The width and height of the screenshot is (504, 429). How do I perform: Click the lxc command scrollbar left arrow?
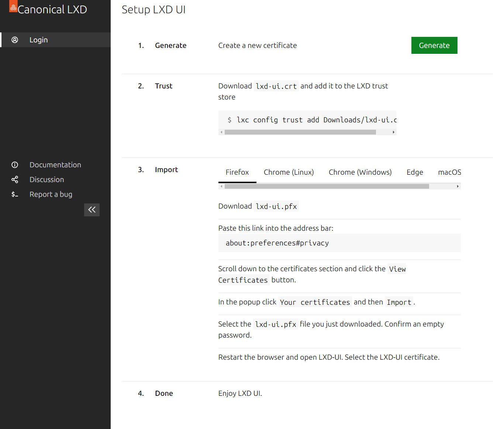[221, 132]
